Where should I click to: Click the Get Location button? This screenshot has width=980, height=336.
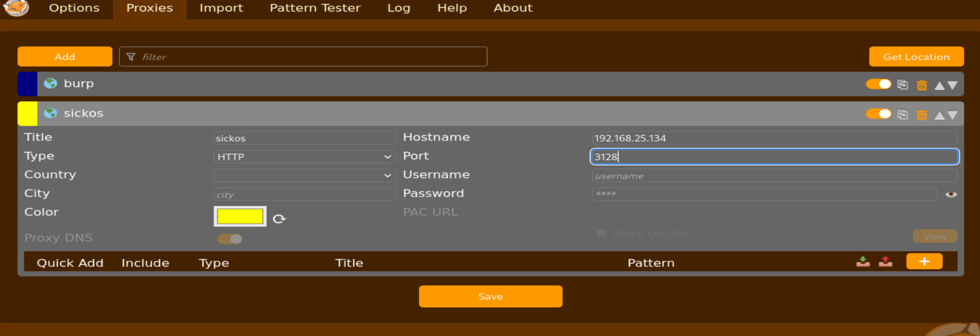916,57
